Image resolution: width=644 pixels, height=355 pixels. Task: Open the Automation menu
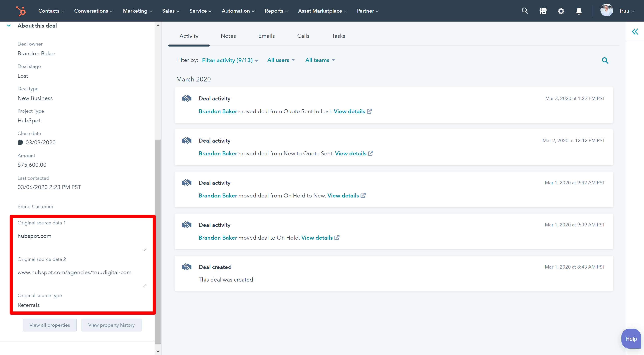(x=238, y=11)
